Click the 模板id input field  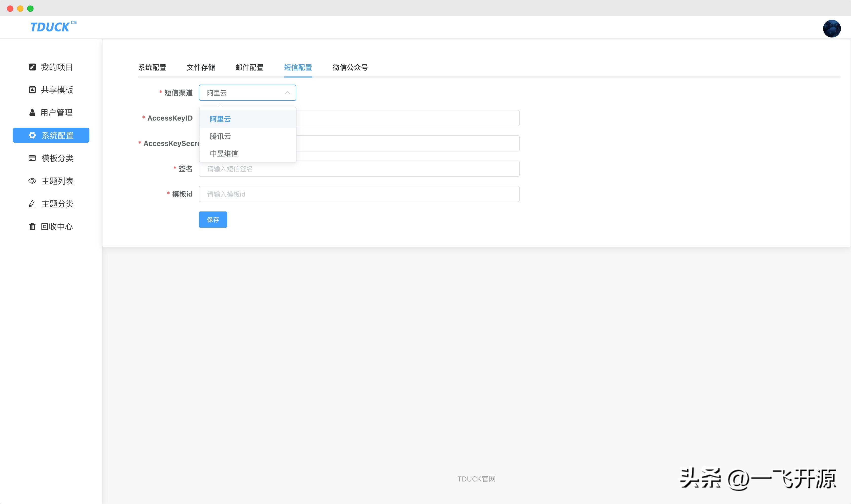(x=359, y=194)
